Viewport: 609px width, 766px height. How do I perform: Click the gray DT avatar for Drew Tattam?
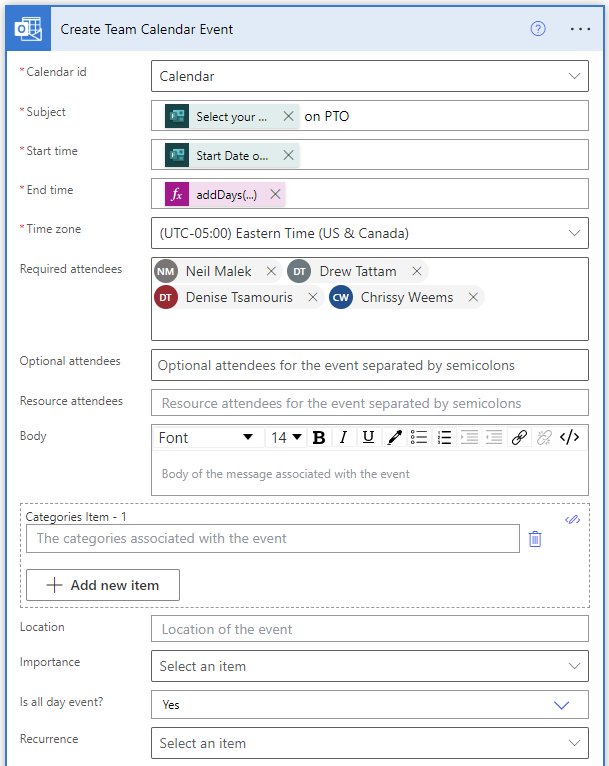click(299, 271)
